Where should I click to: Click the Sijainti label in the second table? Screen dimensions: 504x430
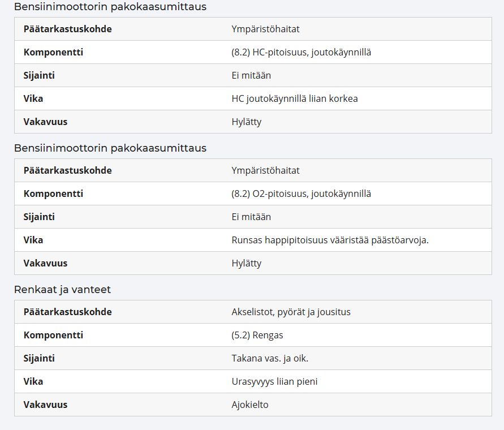point(39,217)
